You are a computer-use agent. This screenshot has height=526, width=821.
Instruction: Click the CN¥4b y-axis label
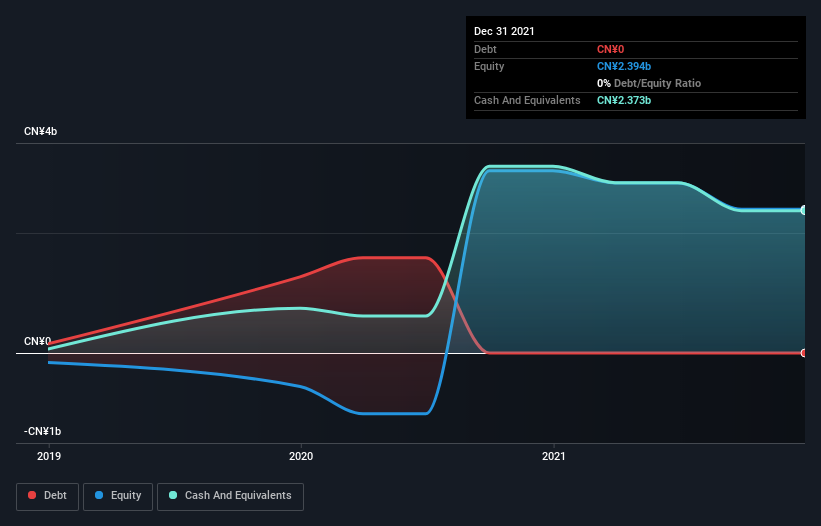coord(40,131)
